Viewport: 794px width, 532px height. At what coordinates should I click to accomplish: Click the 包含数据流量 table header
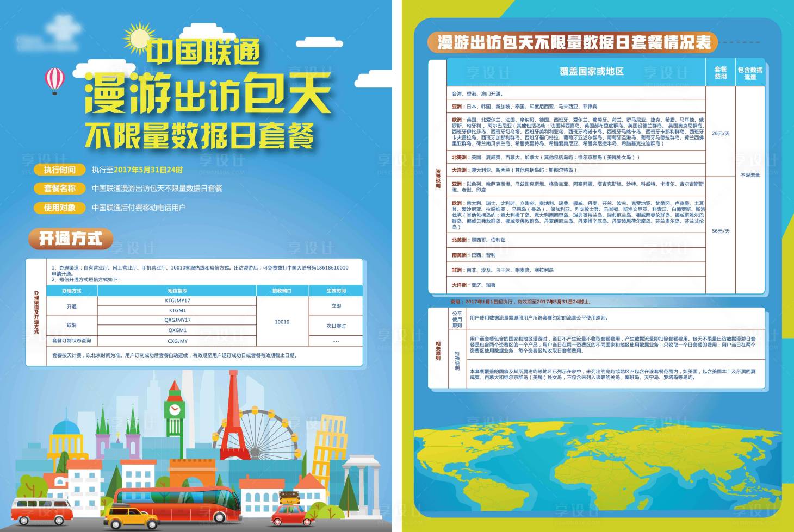point(750,73)
